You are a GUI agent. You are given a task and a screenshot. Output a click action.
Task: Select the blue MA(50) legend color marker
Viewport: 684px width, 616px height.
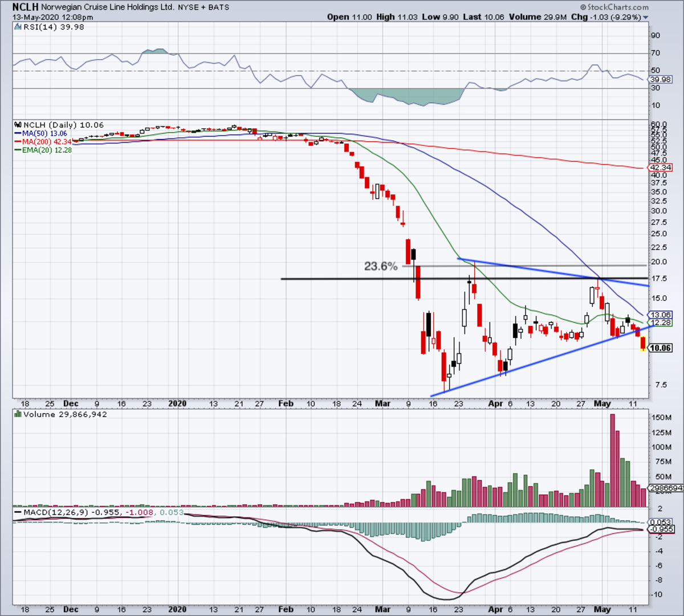click(x=18, y=133)
